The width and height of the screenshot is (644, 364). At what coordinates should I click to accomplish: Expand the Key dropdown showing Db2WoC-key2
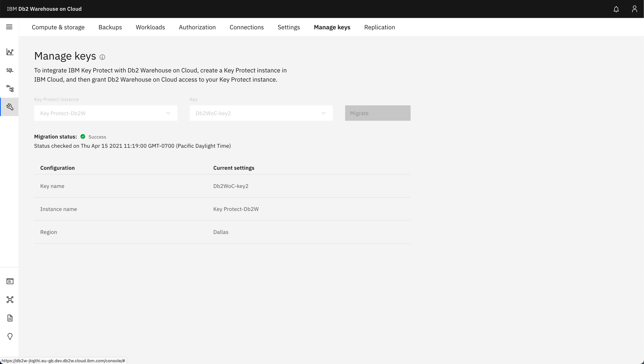coord(261,113)
